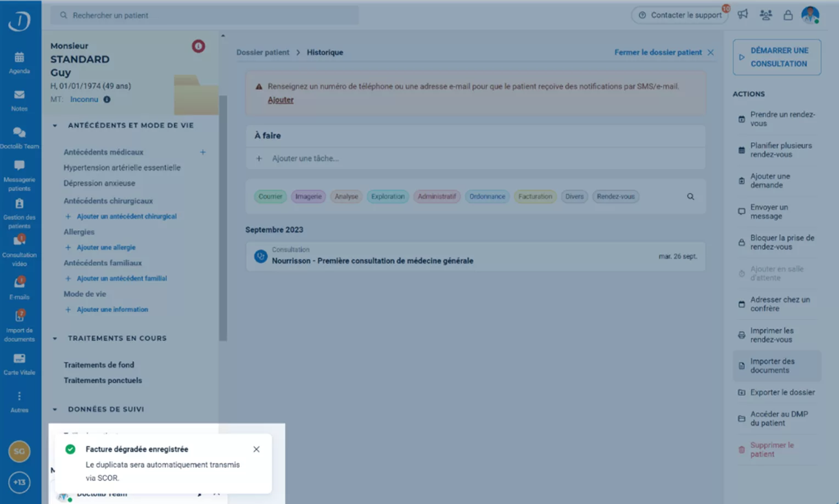Open Messagerie patients icon
The width and height of the screenshot is (839, 504).
coord(19,166)
